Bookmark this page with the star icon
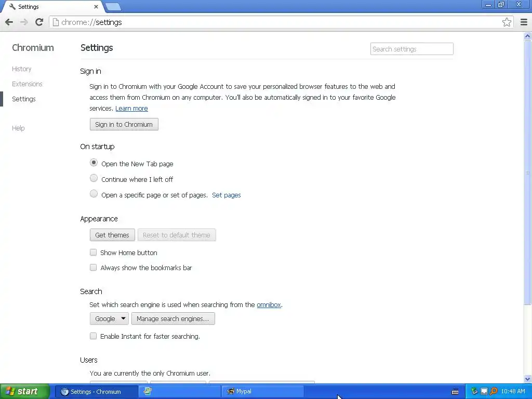The width and height of the screenshot is (532, 399). [507, 22]
